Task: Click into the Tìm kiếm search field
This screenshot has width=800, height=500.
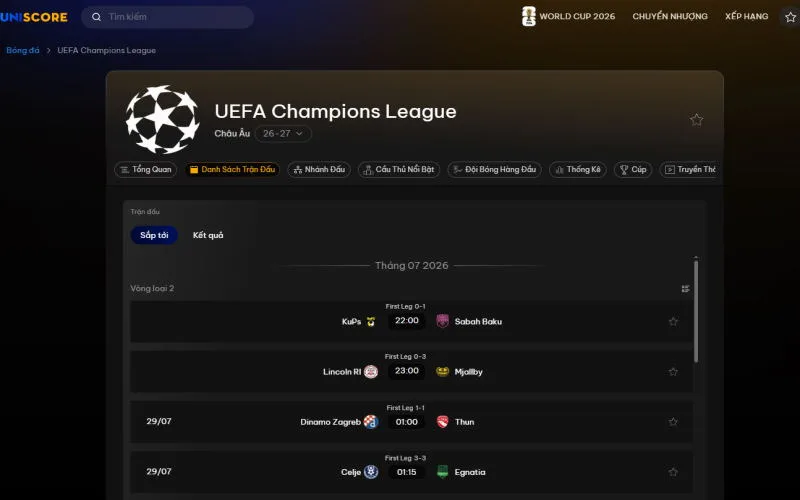Action: point(168,17)
